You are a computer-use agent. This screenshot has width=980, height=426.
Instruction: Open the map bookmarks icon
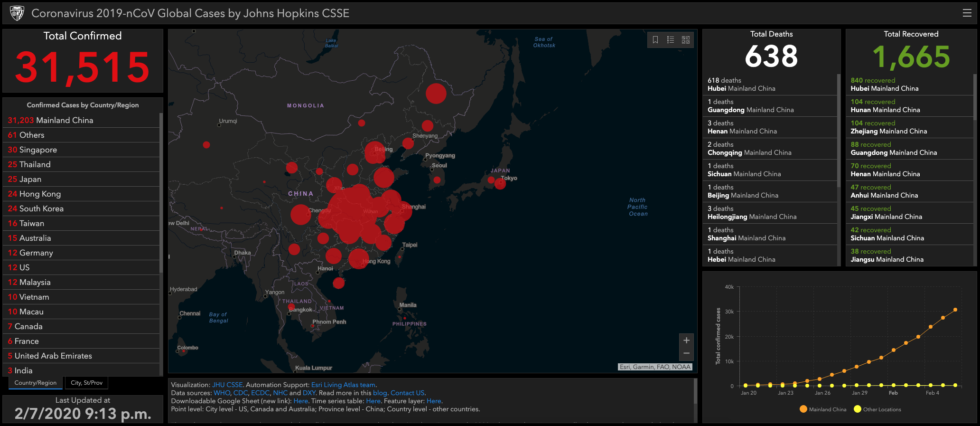tap(655, 40)
